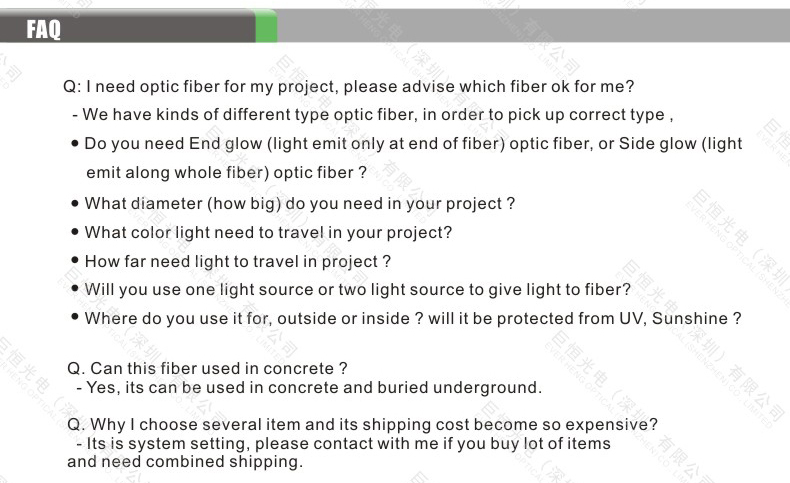790x483 pixels.
Task: Click the 'and need combined shipping.' line
Action: click(185, 461)
